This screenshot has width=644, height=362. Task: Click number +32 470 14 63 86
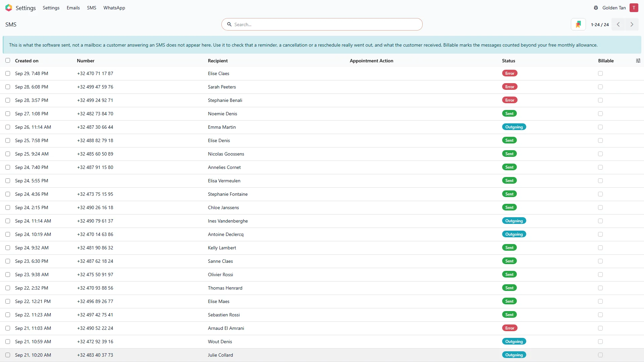pyautogui.click(x=95, y=234)
